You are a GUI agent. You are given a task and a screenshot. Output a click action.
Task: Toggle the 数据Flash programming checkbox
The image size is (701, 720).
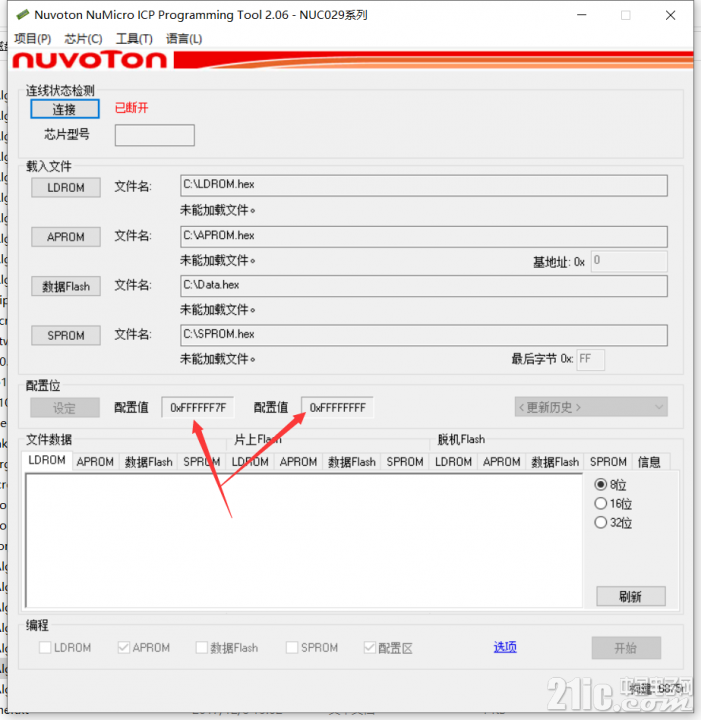[202, 647]
